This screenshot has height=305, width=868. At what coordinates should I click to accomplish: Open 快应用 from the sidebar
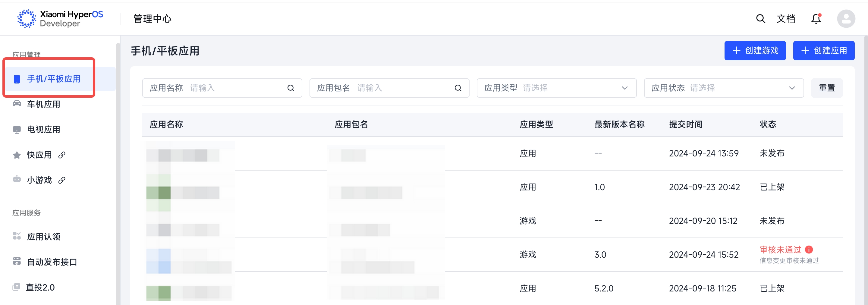point(39,155)
